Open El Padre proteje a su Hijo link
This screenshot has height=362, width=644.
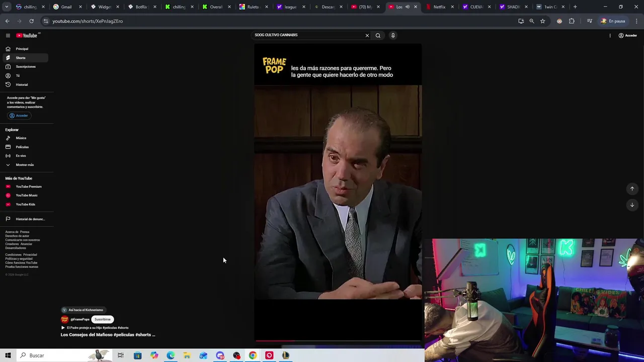click(x=95, y=328)
